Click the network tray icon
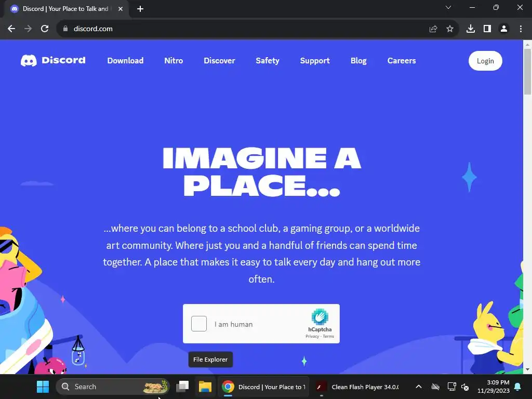The height and width of the screenshot is (399, 532). click(451, 387)
